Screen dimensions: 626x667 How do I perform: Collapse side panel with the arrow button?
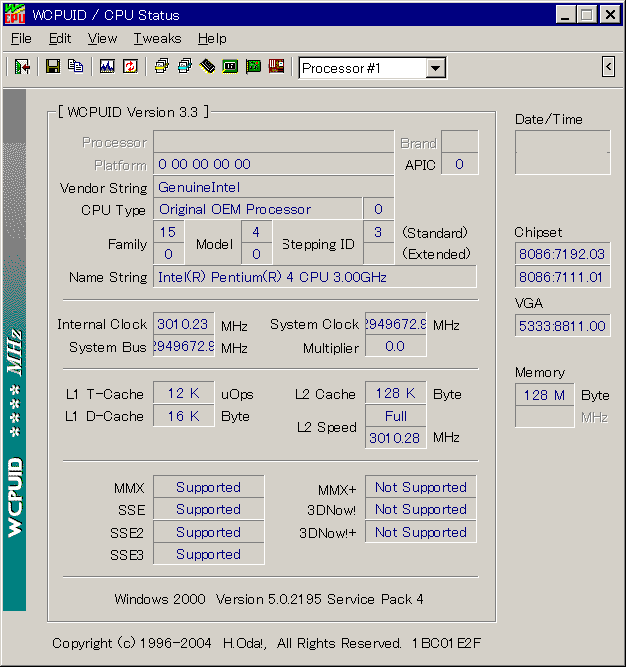pyautogui.click(x=609, y=67)
